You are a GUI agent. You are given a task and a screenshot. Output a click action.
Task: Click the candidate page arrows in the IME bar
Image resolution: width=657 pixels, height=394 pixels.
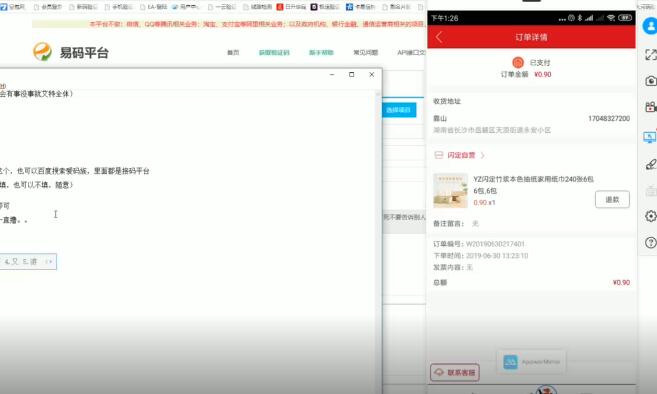pyautogui.click(x=49, y=262)
